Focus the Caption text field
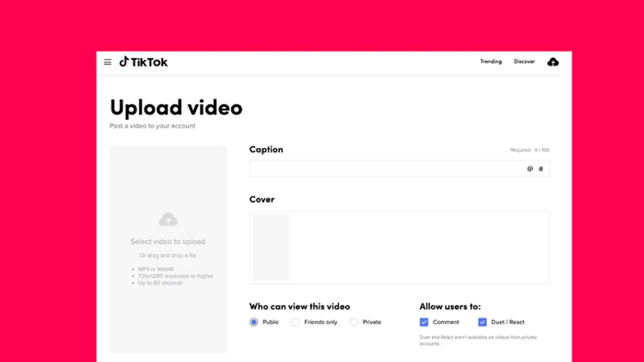This screenshot has height=362, width=644. pos(399,168)
